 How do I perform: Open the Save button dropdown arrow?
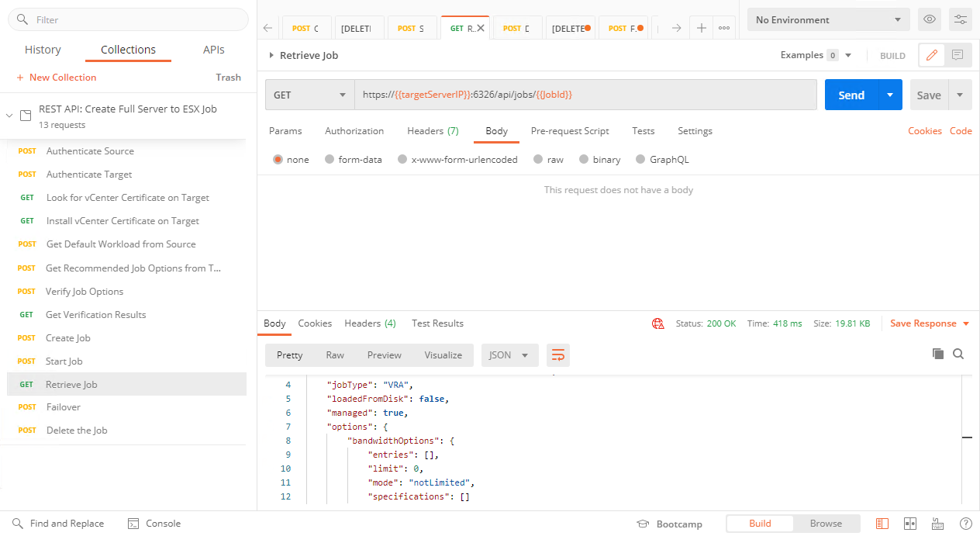pos(960,95)
